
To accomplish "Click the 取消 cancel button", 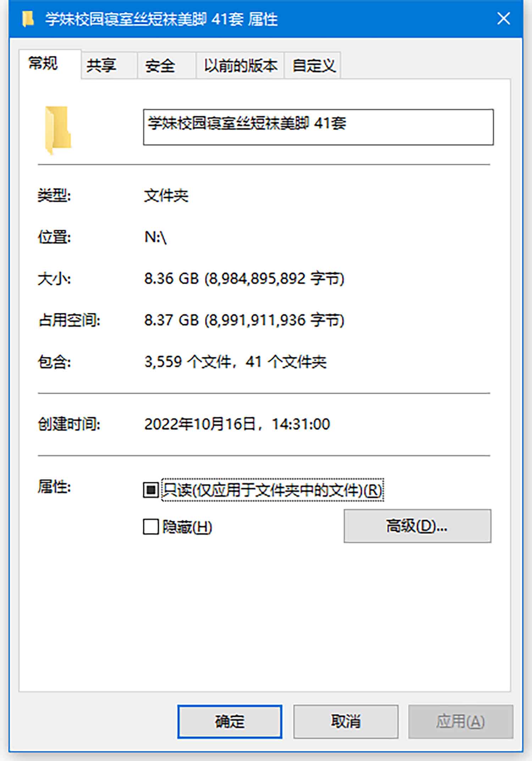I will (346, 722).
